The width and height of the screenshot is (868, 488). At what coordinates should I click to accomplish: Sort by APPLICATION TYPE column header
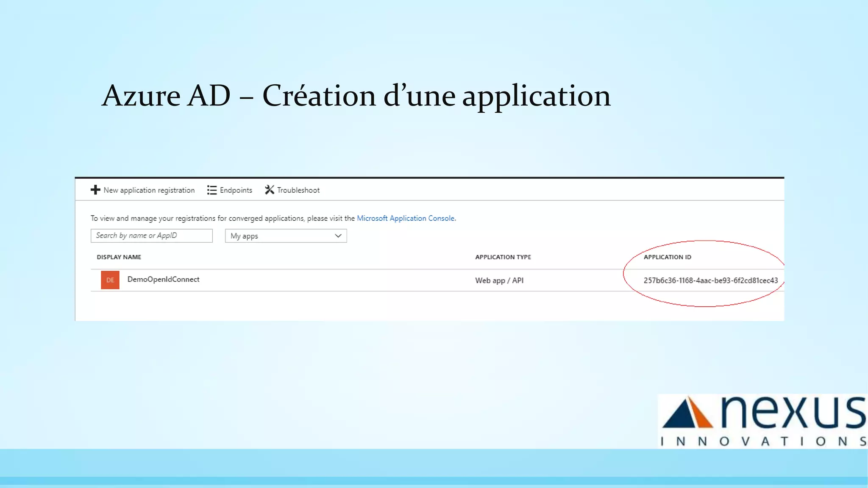click(x=503, y=257)
